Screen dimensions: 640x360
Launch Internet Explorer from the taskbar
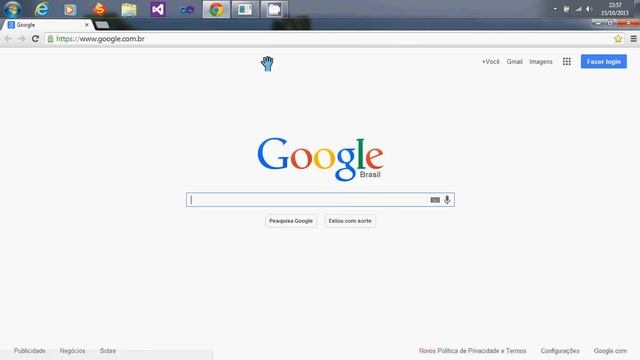coord(41,9)
